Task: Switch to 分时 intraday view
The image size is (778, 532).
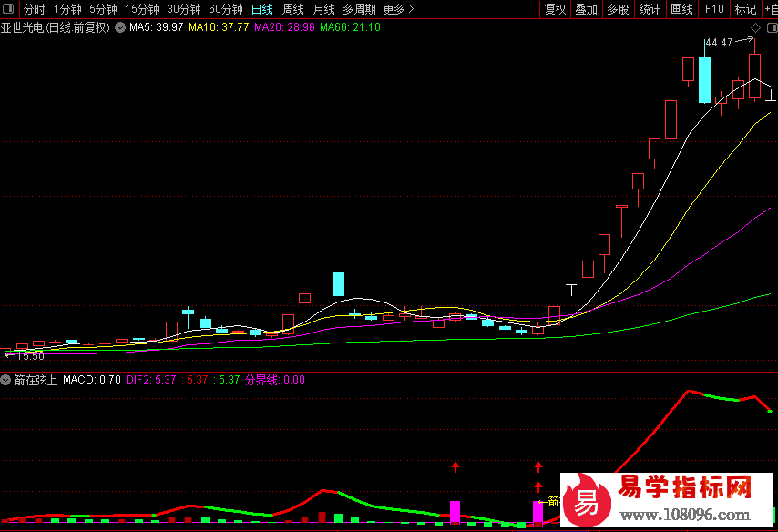Action: pyautogui.click(x=34, y=9)
